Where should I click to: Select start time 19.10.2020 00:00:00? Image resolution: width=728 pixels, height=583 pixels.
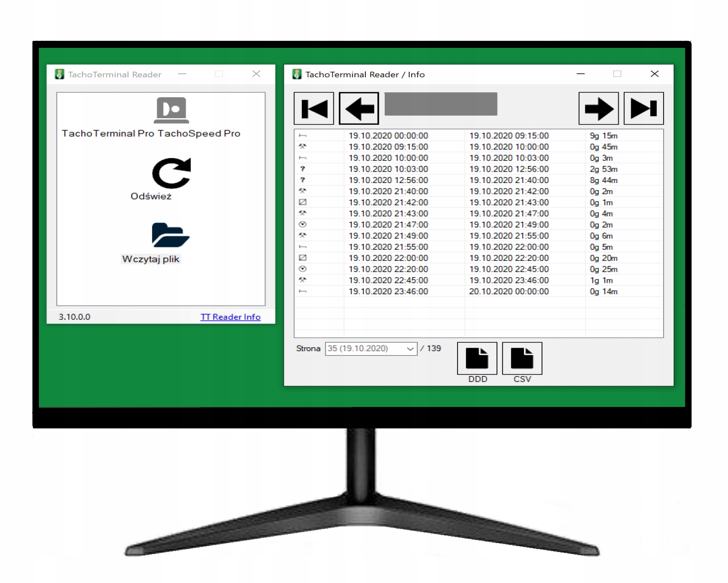click(388, 136)
